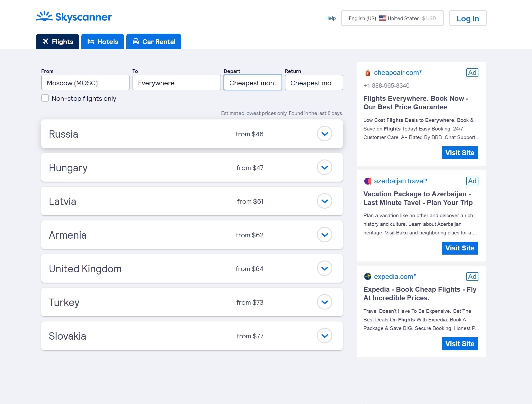
Task: Expand the Hungary flights dropdown
Action: [325, 167]
